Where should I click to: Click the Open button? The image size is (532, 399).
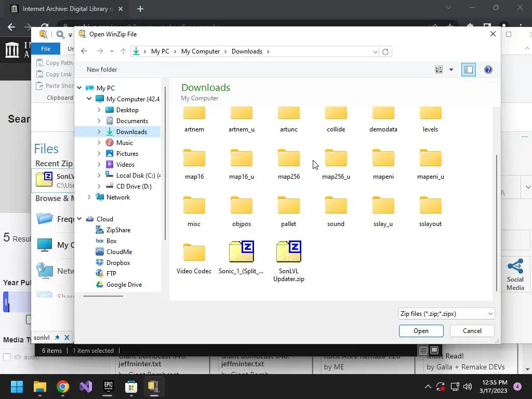421,331
